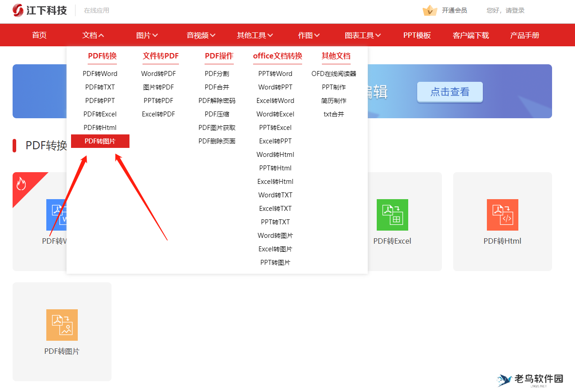Viewport: 575px width, 392px height.
Task: Expand the 图片 dropdown menu
Action: tap(147, 35)
